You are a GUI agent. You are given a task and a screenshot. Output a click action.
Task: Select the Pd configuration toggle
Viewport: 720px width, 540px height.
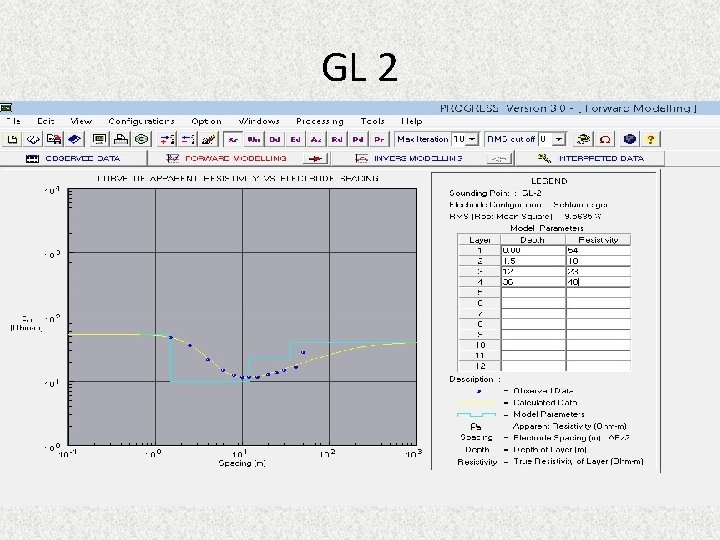pos(358,139)
